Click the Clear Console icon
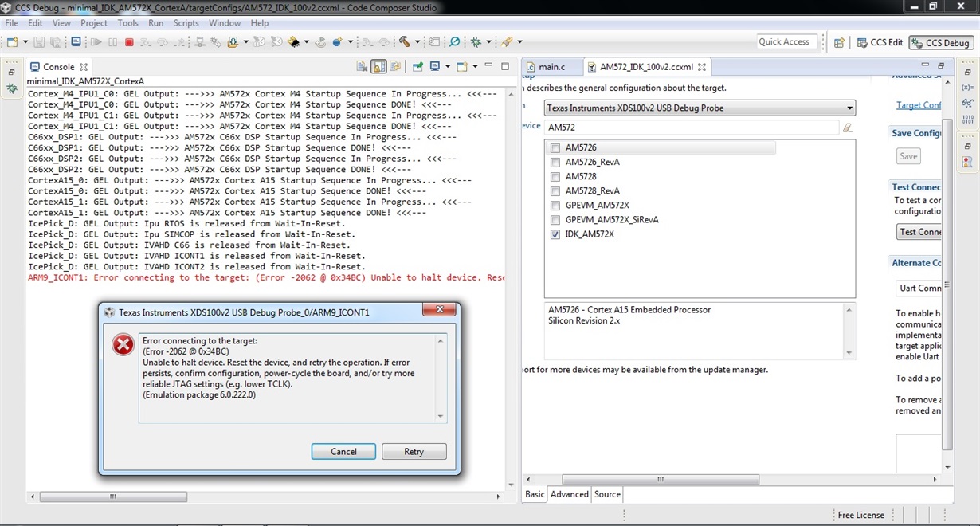The image size is (980, 526). pos(362,67)
